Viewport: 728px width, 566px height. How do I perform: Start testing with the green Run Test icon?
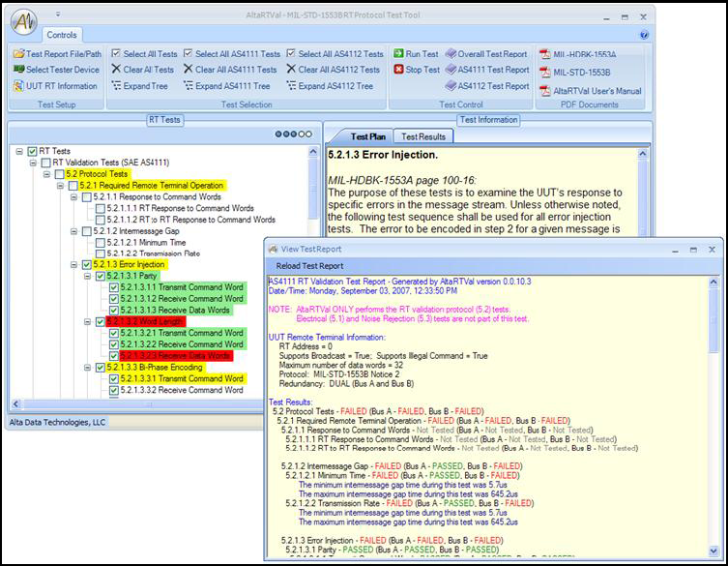[398, 53]
